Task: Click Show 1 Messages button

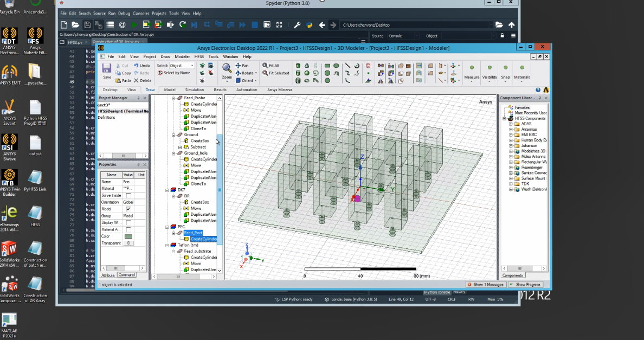Action: pyautogui.click(x=486, y=285)
